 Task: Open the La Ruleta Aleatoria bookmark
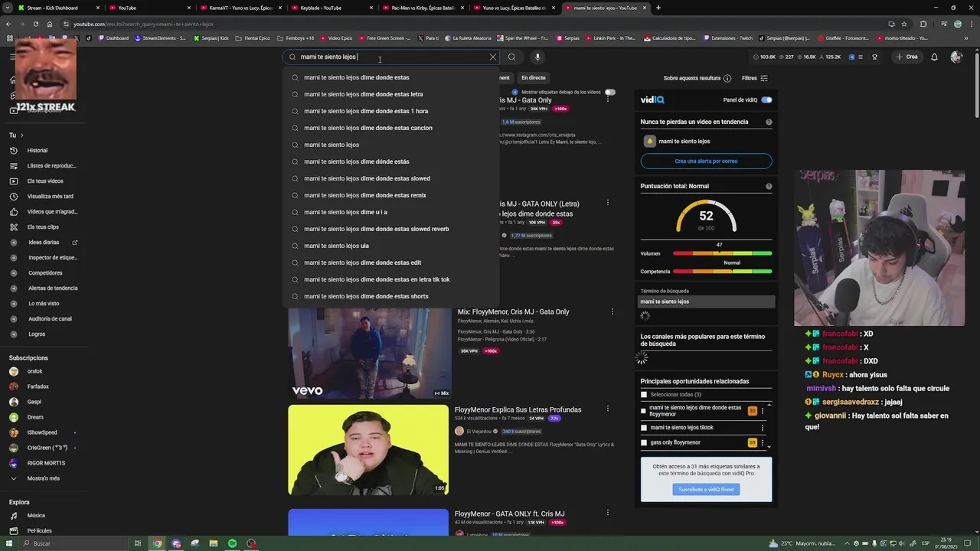[x=468, y=37]
